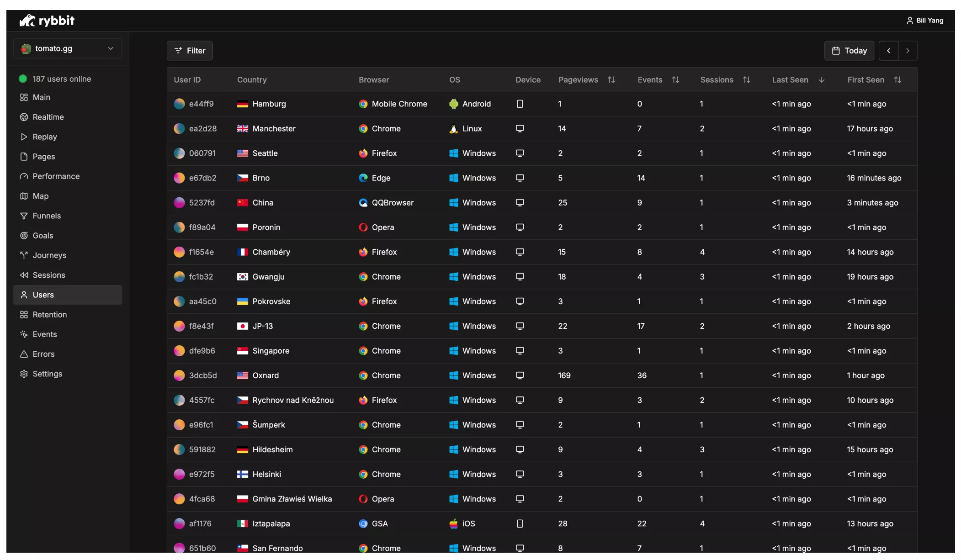Open the Today date range picker
The height and width of the screenshot is (560, 961).
[849, 51]
